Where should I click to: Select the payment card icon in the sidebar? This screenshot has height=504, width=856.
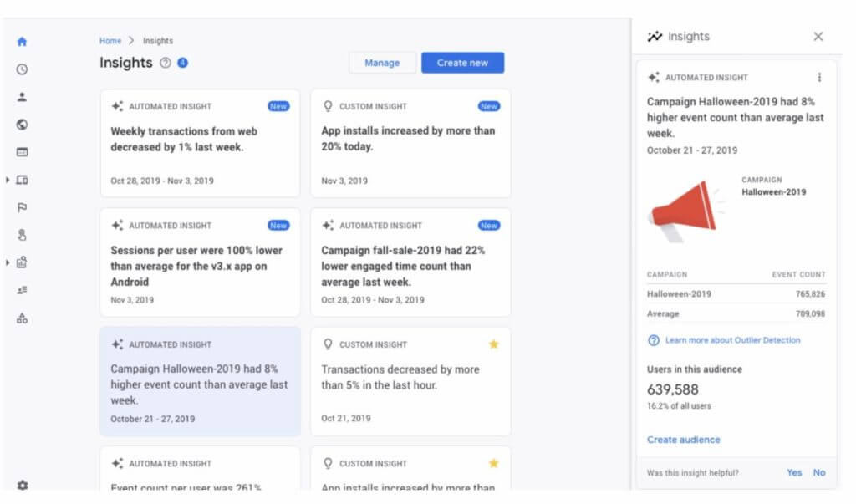23,151
